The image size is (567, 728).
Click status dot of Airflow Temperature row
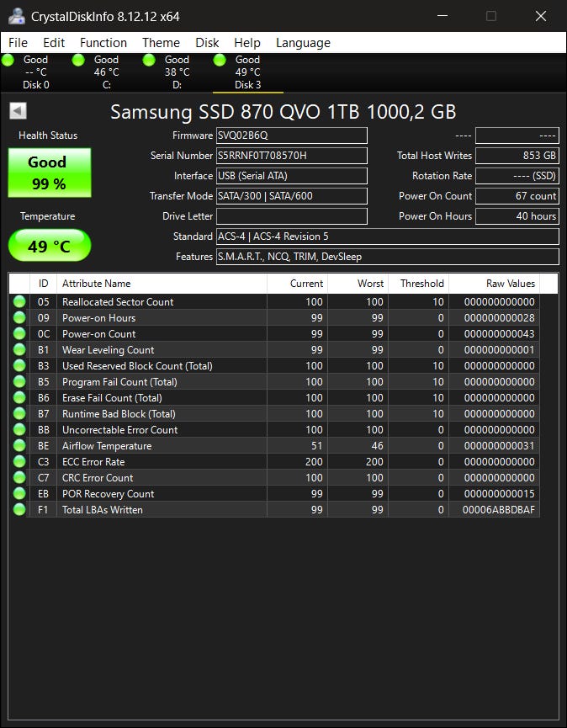(x=19, y=446)
